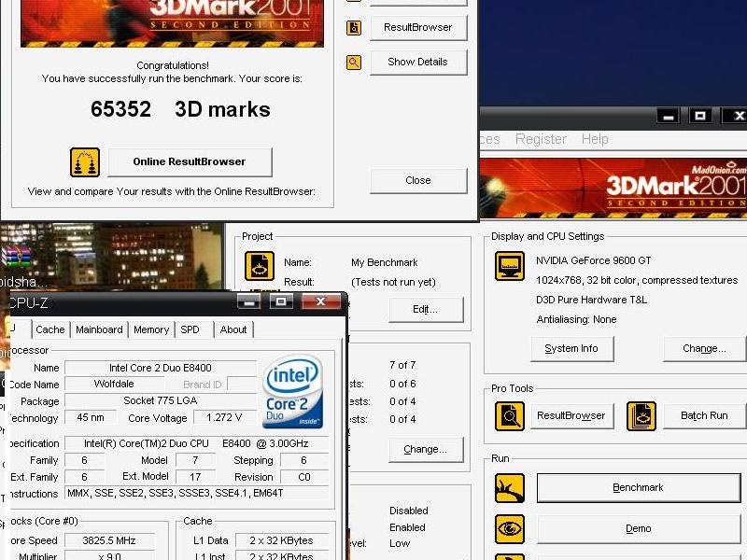Close the benchmark score dialog

[418, 180]
